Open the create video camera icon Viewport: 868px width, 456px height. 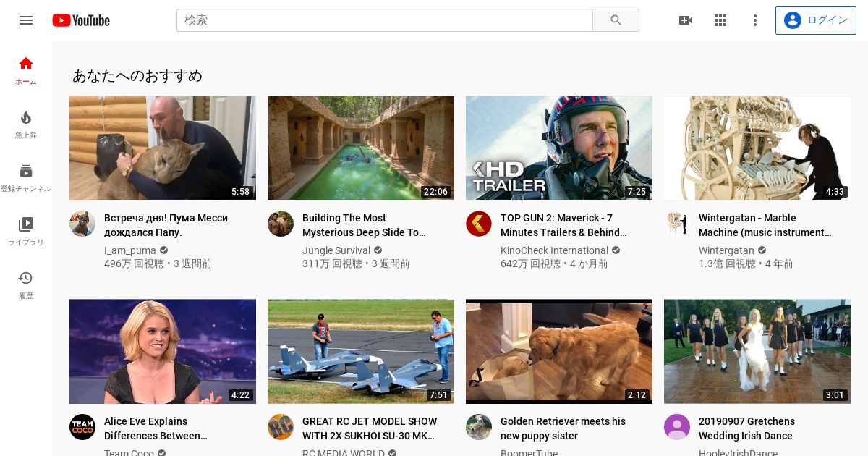coord(686,20)
